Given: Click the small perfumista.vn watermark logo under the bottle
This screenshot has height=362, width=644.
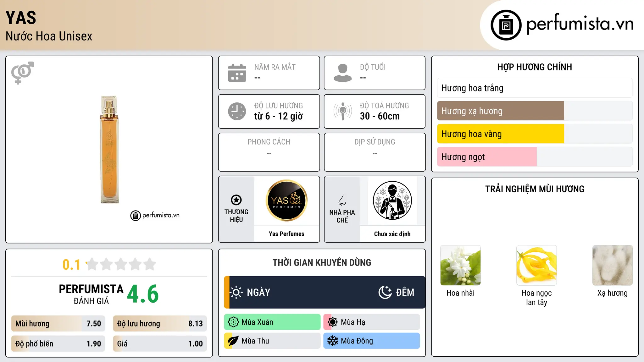Looking at the screenshot, I should 155,216.
